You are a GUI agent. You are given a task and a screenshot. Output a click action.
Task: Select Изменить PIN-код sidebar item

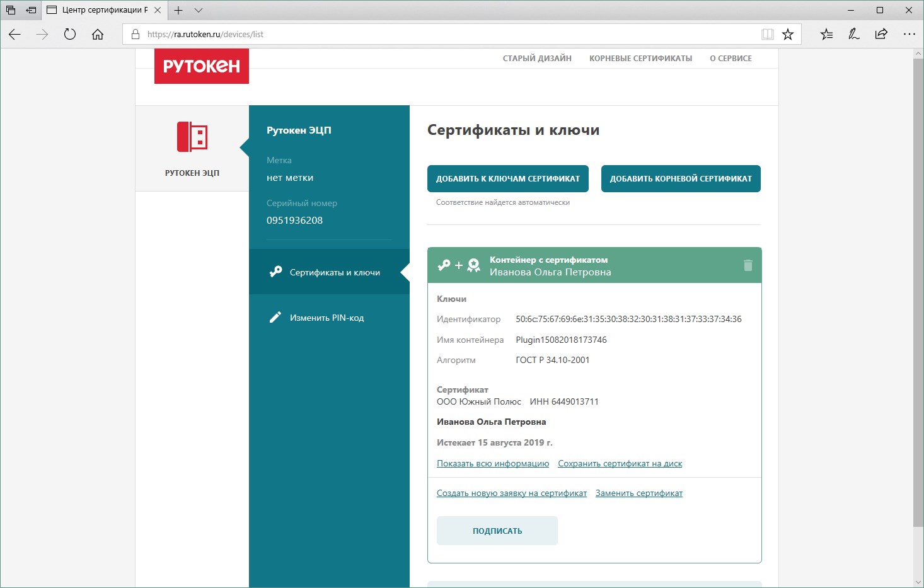[329, 317]
